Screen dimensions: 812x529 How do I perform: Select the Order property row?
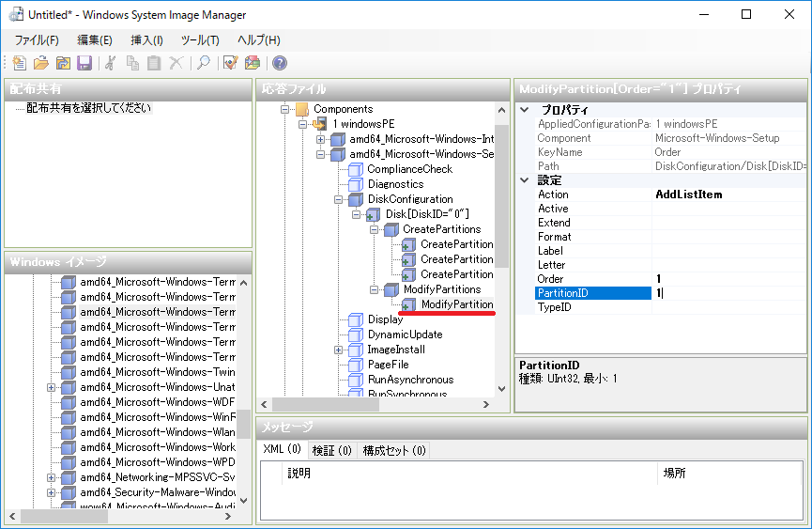coord(670,279)
